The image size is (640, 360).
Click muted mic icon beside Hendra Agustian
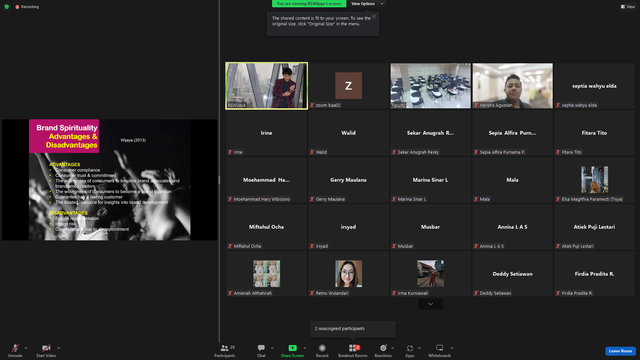[476, 105]
